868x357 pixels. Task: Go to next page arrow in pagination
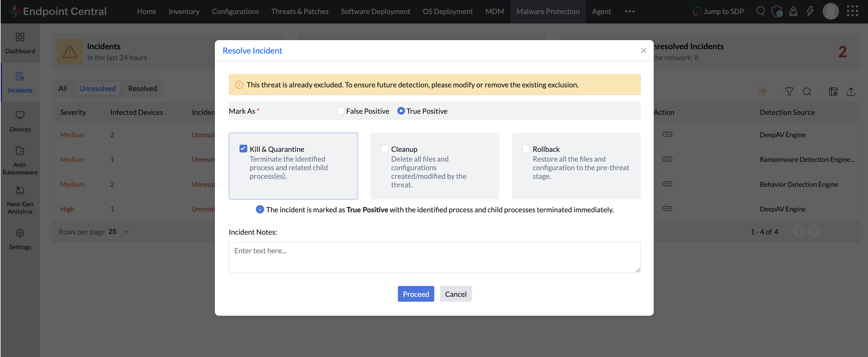(814, 232)
